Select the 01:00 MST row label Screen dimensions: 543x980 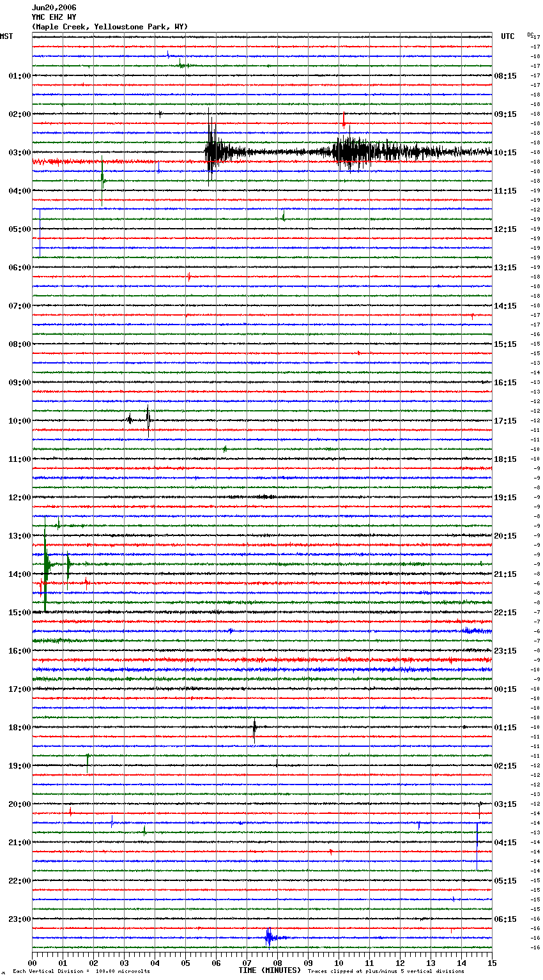(x=20, y=76)
